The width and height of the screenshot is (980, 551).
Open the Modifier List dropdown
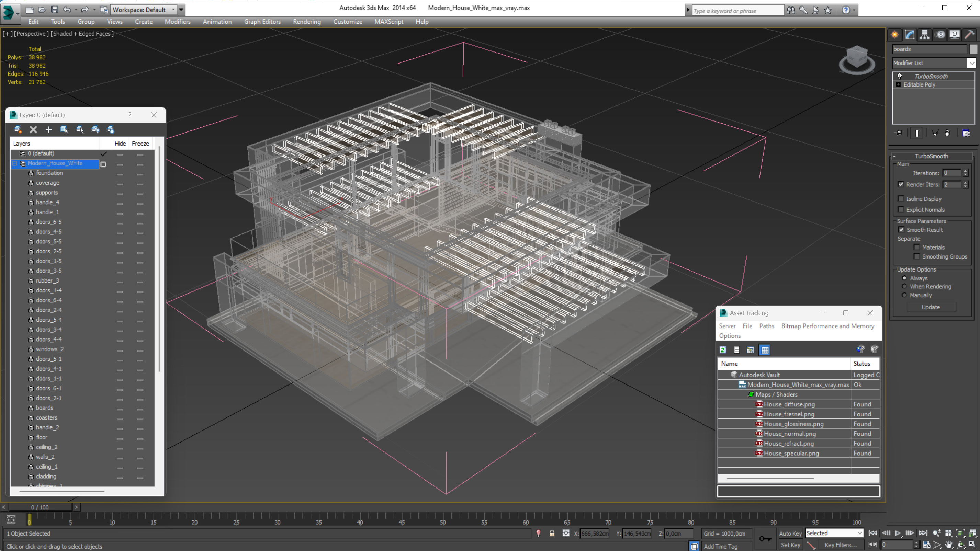pos(971,63)
